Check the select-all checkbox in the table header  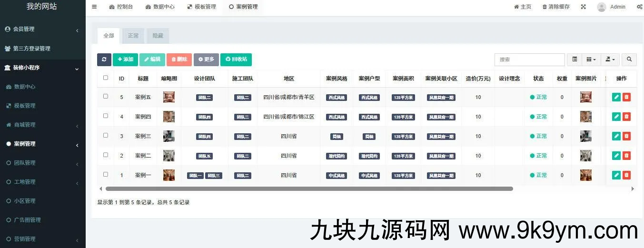pos(106,78)
